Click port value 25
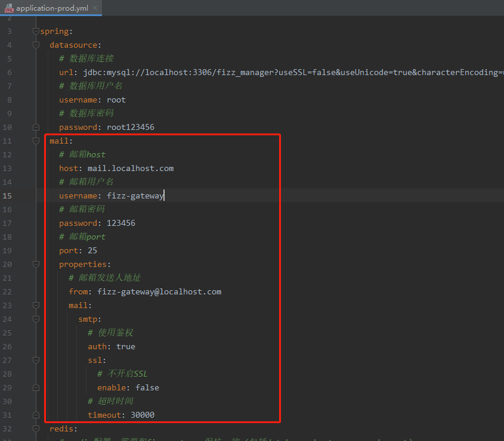Screen dimensions: 504x441 click(92, 250)
